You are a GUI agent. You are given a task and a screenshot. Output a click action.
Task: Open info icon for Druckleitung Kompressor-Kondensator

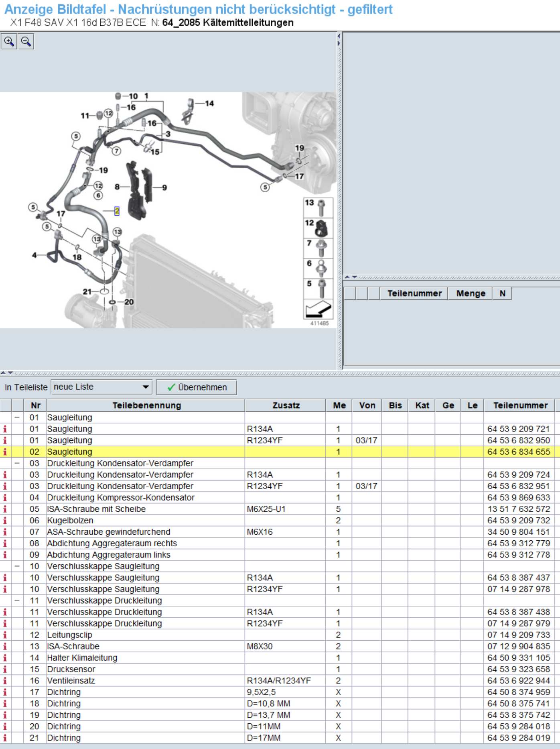pos(5,497)
